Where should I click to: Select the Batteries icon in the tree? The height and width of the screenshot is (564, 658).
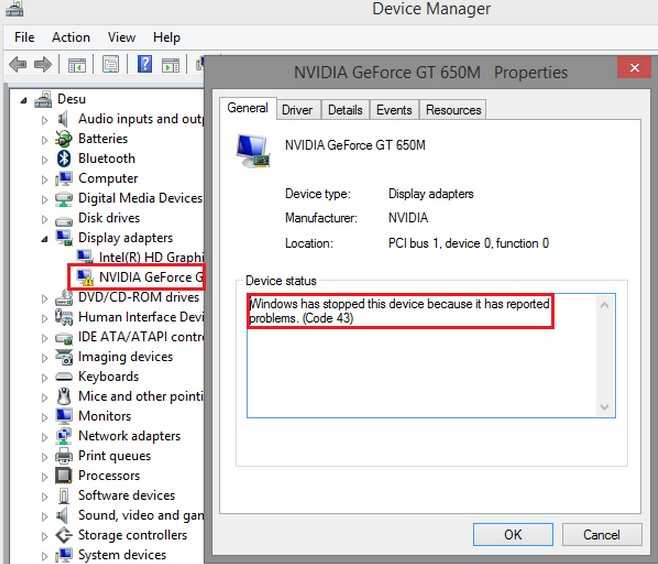tap(64, 139)
